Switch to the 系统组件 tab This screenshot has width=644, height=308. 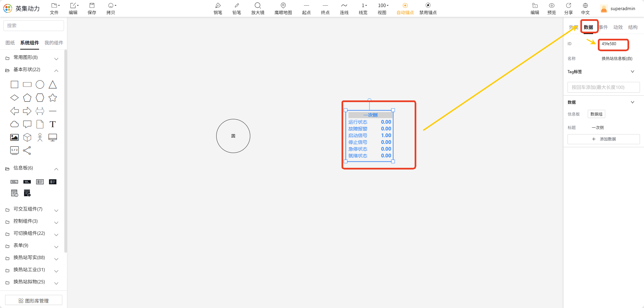tap(30, 43)
